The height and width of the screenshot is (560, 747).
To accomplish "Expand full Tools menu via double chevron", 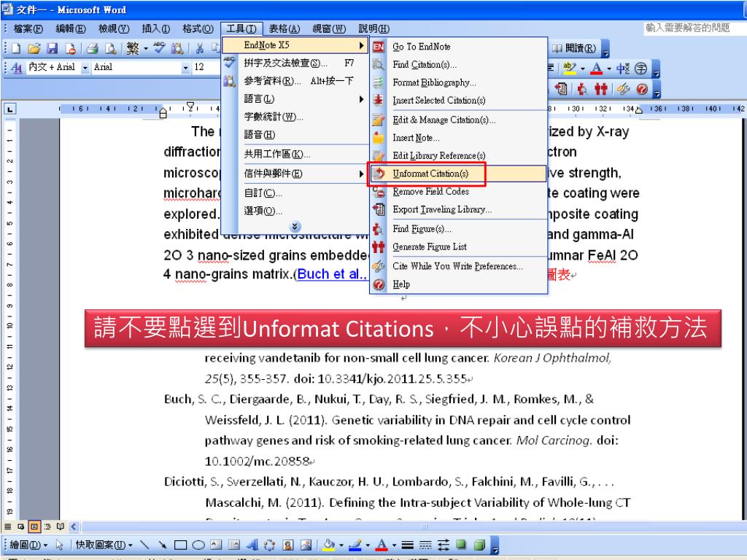I will point(295,227).
